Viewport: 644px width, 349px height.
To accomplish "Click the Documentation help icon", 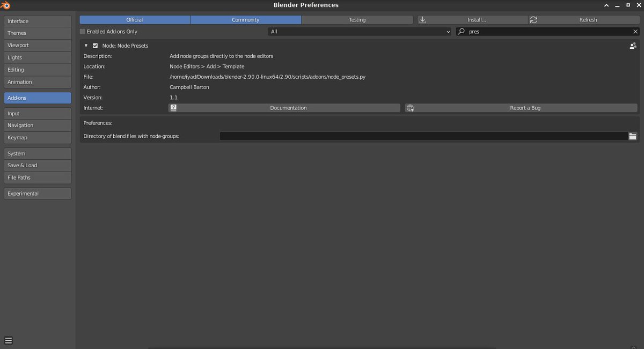I will pos(173,108).
